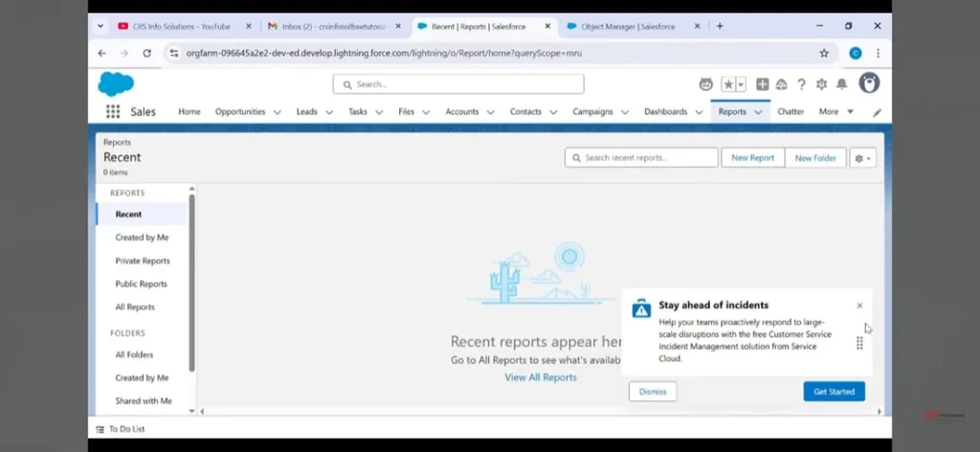Click the Search recent reports field
The height and width of the screenshot is (452, 980).
[x=641, y=158]
